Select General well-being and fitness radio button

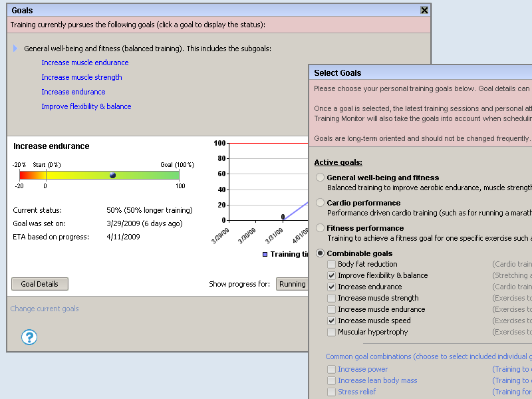point(321,178)
